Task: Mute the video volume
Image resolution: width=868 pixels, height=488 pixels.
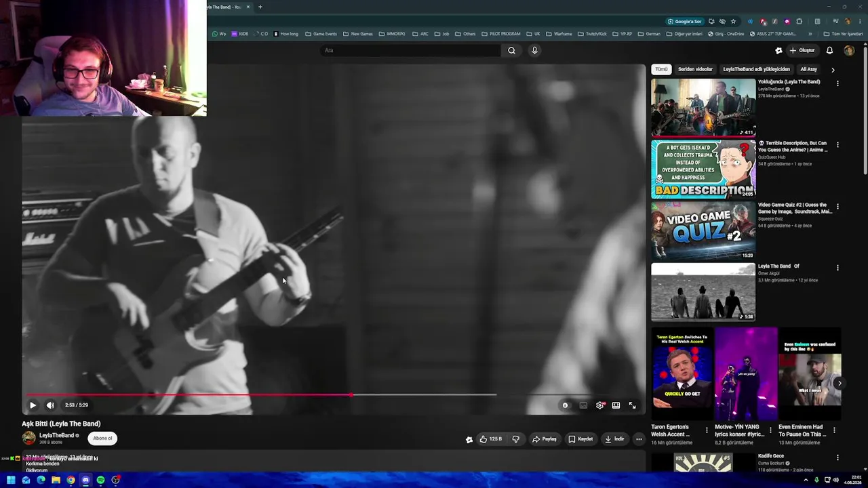Action: [x=50, y=405]
